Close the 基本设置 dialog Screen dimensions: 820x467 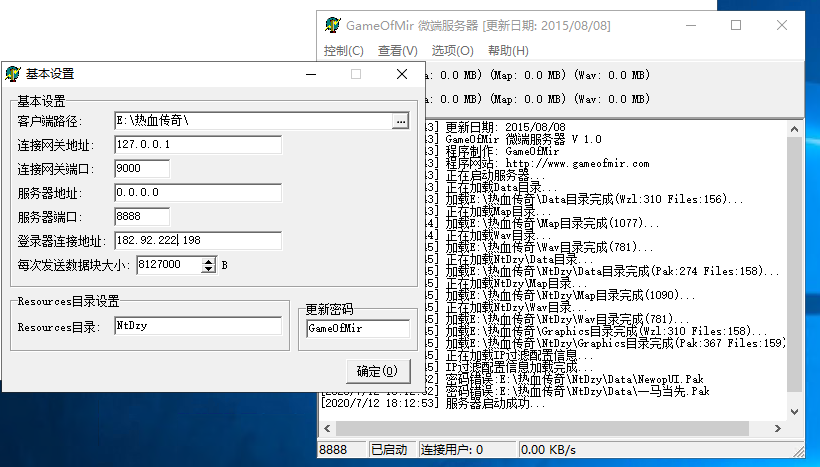point(402,74)
